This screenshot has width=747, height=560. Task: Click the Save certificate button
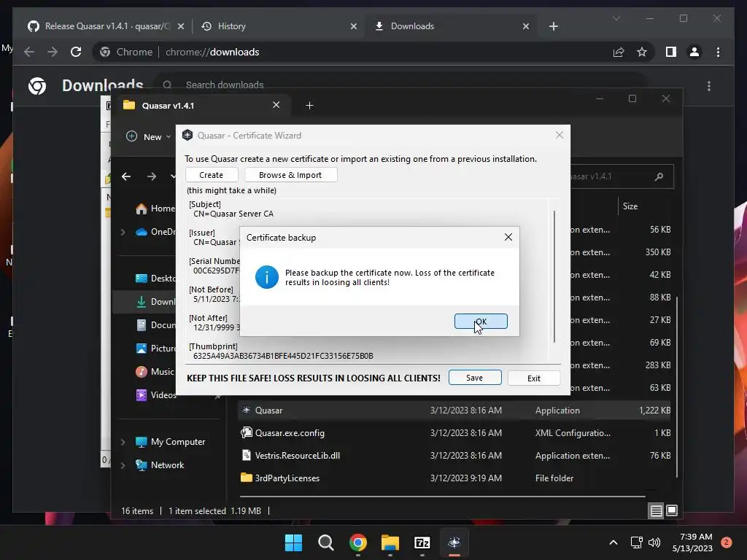(x=474, y=378)
